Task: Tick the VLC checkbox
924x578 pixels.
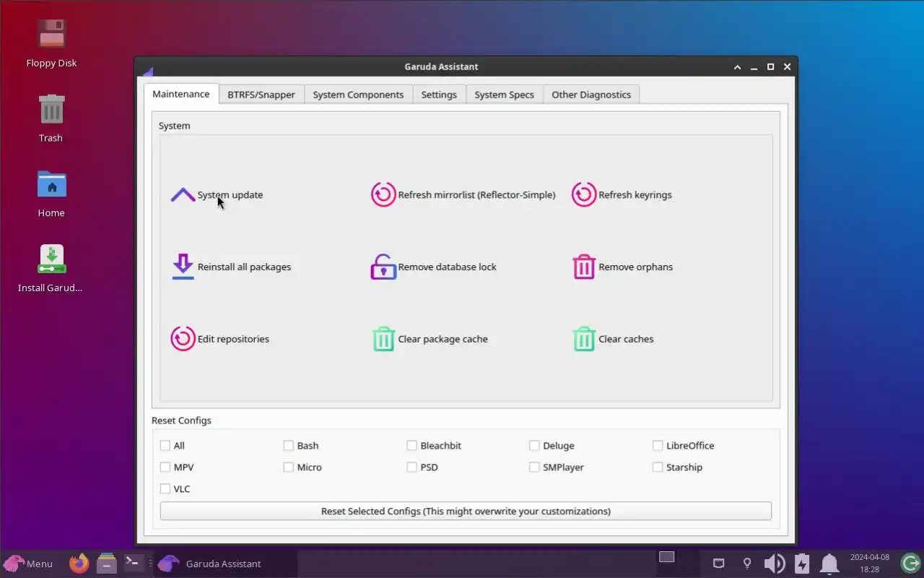Action: 165,489
